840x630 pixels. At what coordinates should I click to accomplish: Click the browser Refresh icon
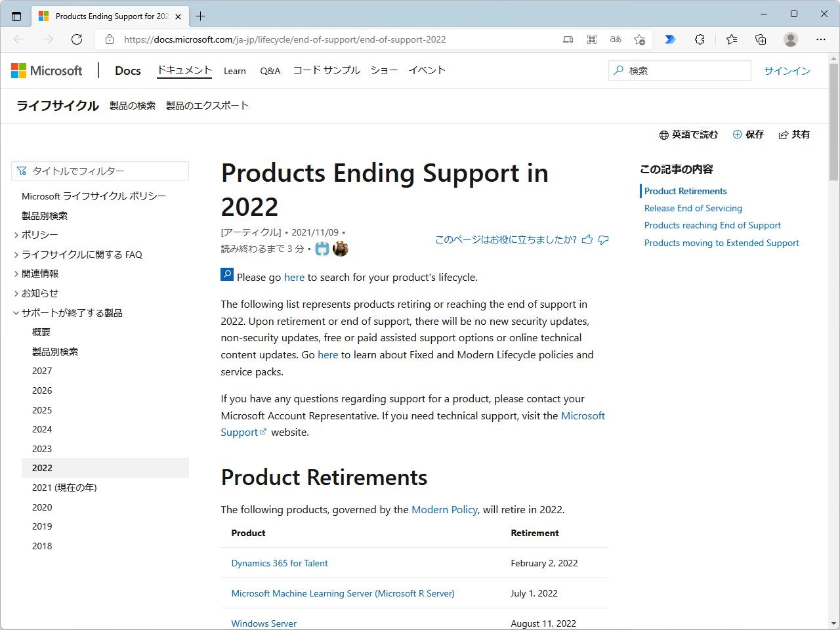77,39
